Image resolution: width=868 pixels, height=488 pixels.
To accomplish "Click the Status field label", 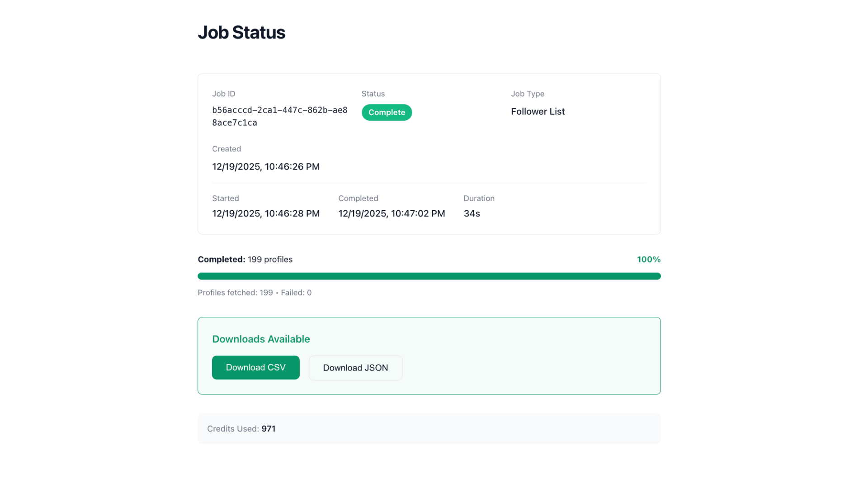I will pyautogui.click(x=373, y=94).
